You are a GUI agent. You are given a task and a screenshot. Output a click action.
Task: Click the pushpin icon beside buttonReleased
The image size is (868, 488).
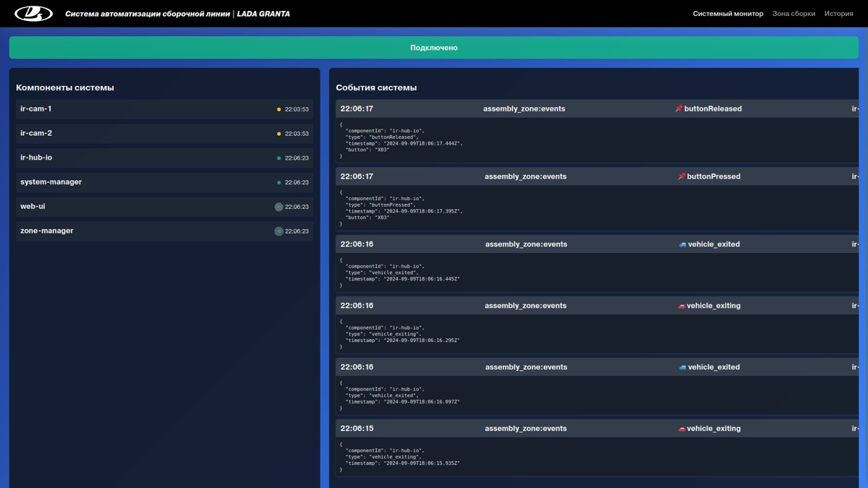tap(678, 109)
